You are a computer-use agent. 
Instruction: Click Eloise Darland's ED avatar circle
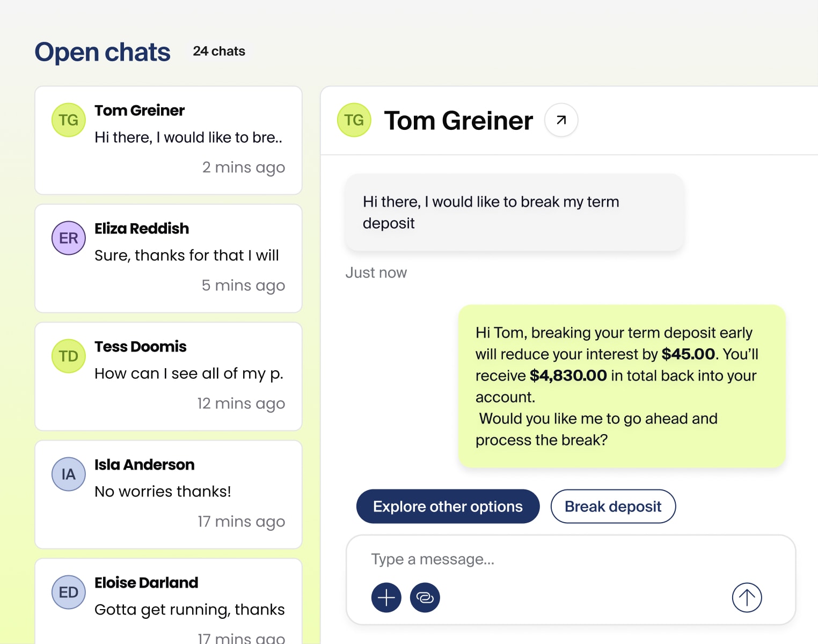tap(68, 592)
